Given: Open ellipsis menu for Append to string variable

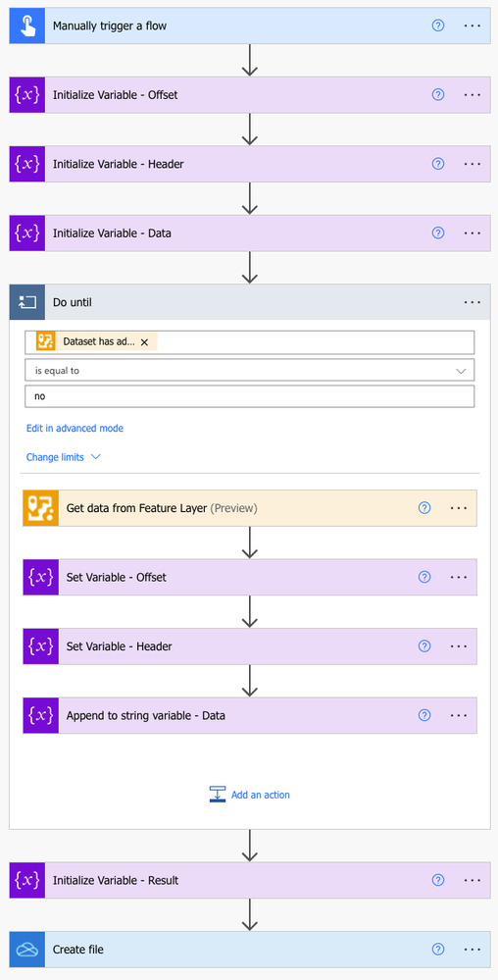Looking at the screenshot, I should [x=459, y=715].
